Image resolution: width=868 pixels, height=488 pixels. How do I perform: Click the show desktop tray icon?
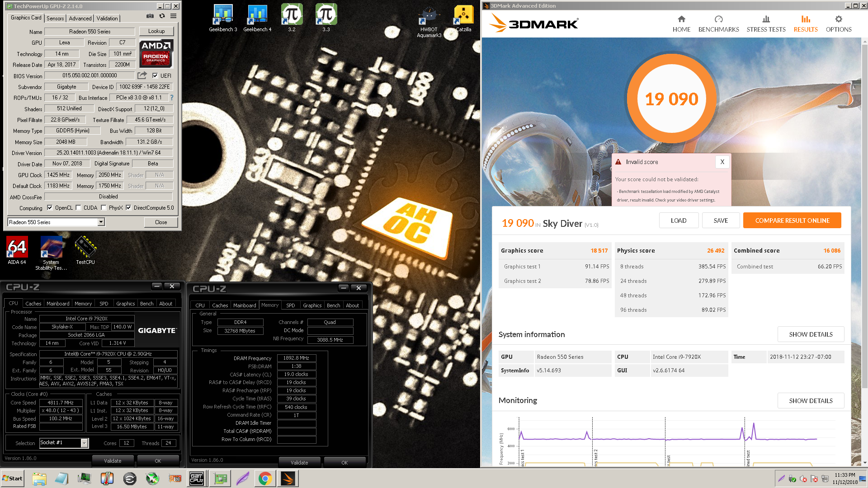coord(863,479)
